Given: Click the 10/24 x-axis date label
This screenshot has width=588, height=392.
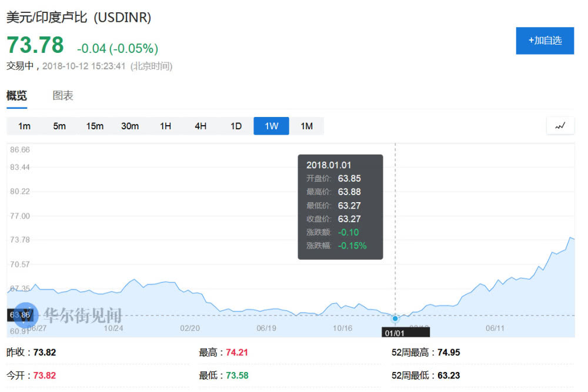Looking at the screenshot, I should tap(113, 329).
